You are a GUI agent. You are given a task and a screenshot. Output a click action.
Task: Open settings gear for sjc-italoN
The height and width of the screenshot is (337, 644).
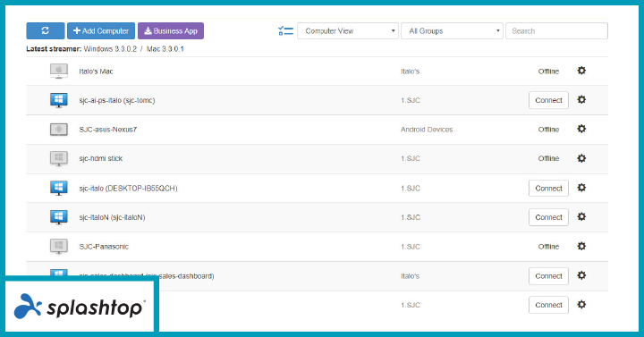point(581,216)
